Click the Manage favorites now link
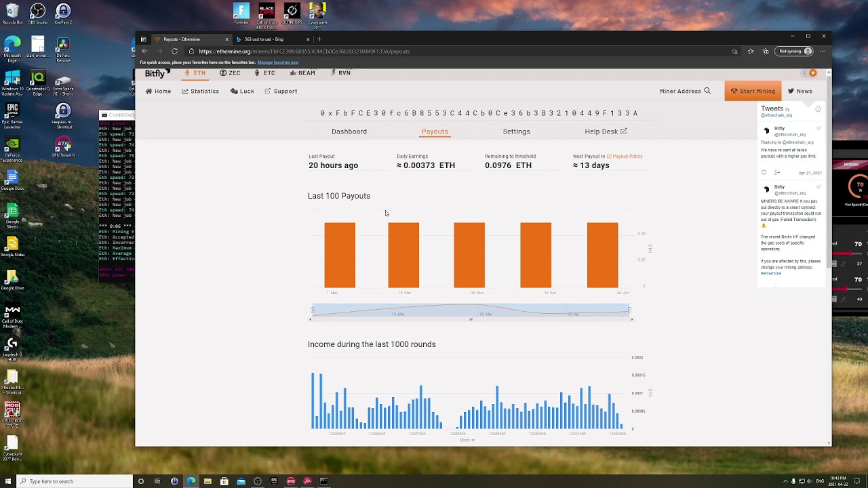 click(278, 62)
